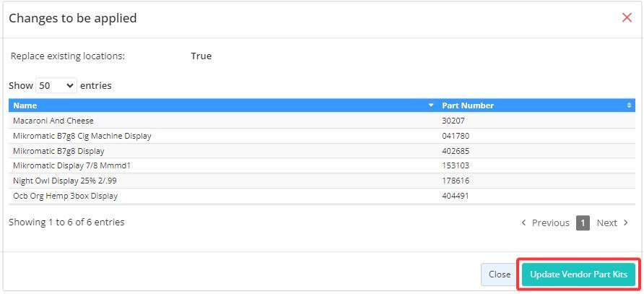Click Update Vendor Part Kits button

(579, 274)
